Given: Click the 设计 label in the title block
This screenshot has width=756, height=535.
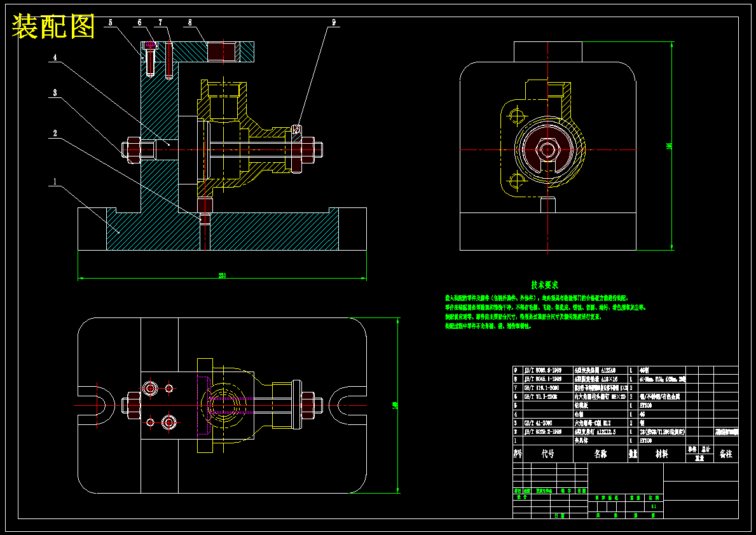Looking at the screenshot, I should click(x=521, y=497).
